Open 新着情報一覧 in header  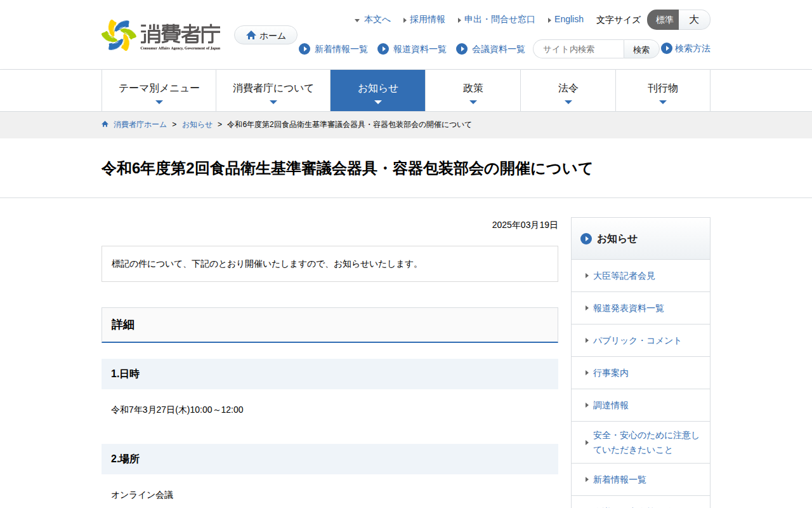[341, 49]
